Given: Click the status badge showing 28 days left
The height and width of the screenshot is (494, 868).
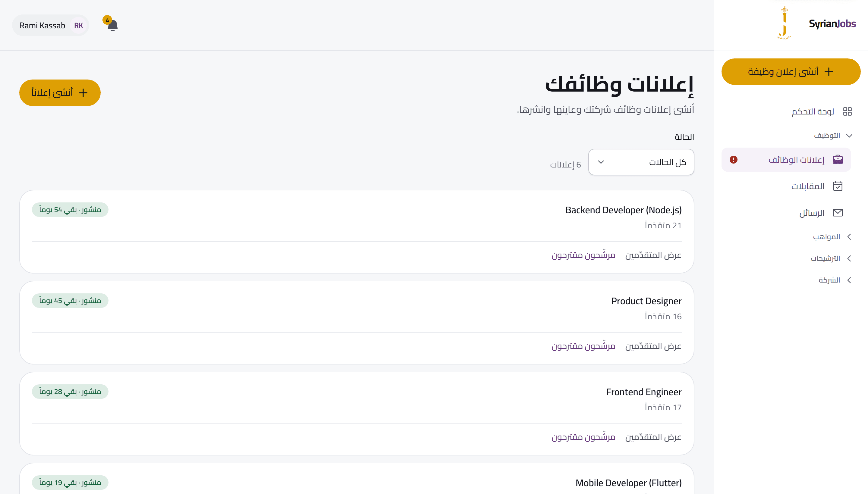Looking at the screenshot, I should click(70, 392).
